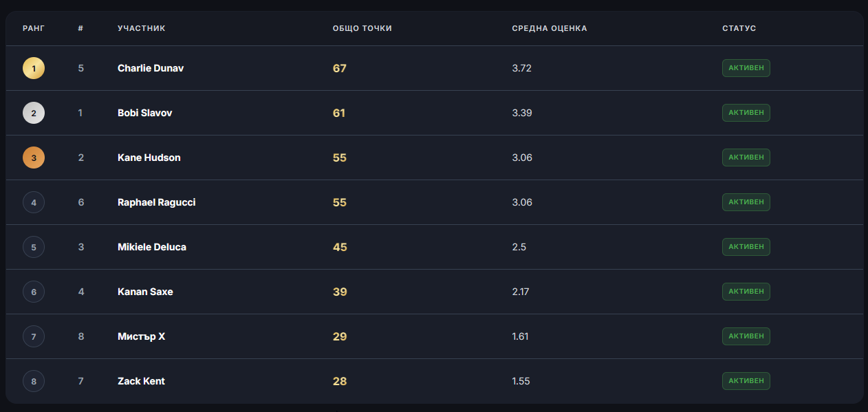
Task: Select the rank 8 circle badge
Action: (34, 381)
